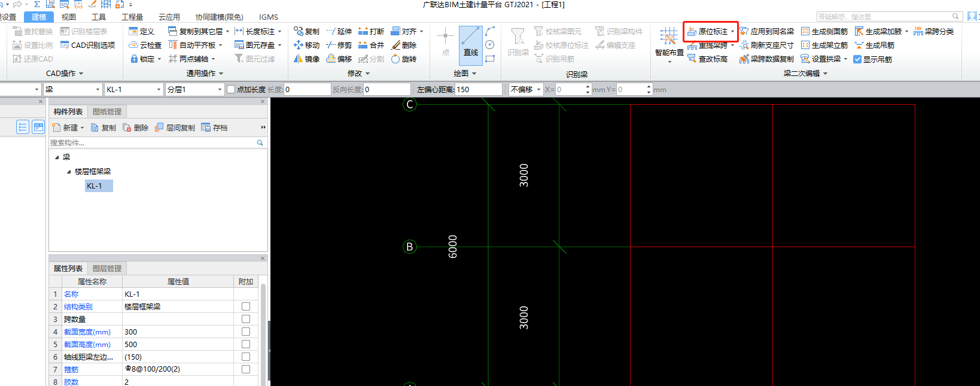The image size is (980, 386).
Task: Select the 直线 line drawing tool
Action: click(471, 45)
